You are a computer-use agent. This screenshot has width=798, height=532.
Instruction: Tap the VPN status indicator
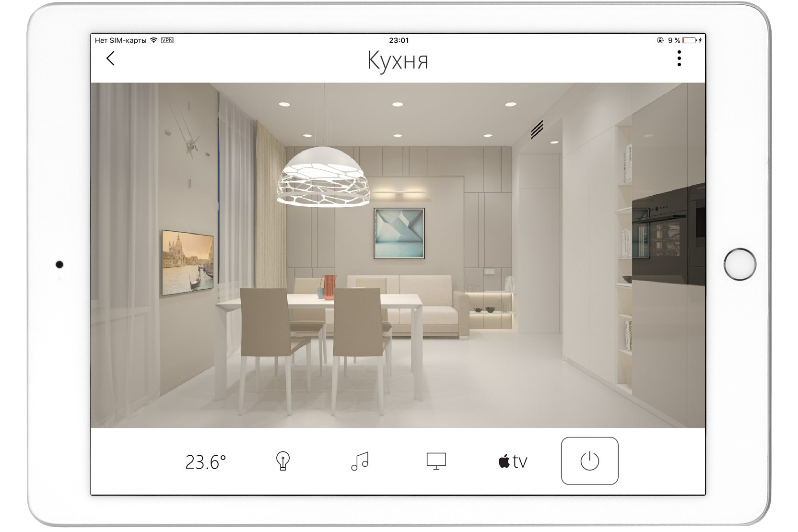point(167,40)
